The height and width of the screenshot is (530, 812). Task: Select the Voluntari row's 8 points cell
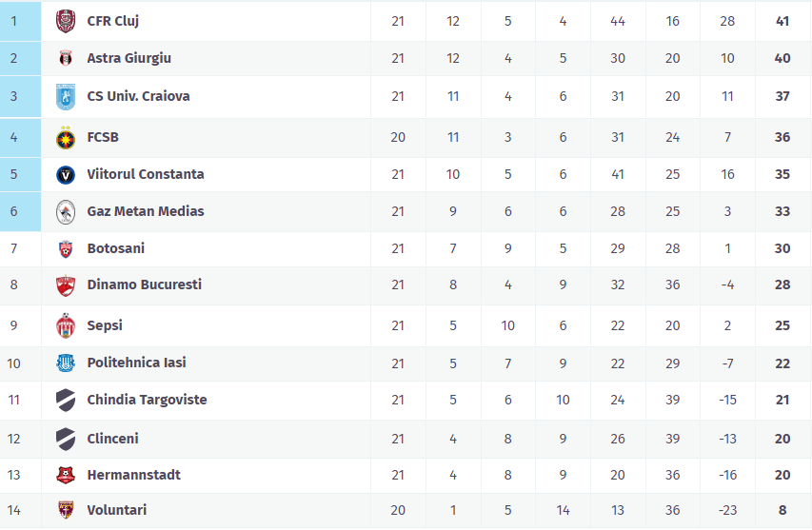pyautogui.click(x=782, y=511)
